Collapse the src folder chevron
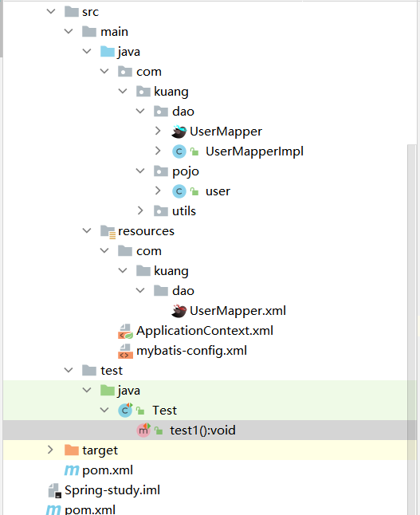 click(x=51, y=11)
